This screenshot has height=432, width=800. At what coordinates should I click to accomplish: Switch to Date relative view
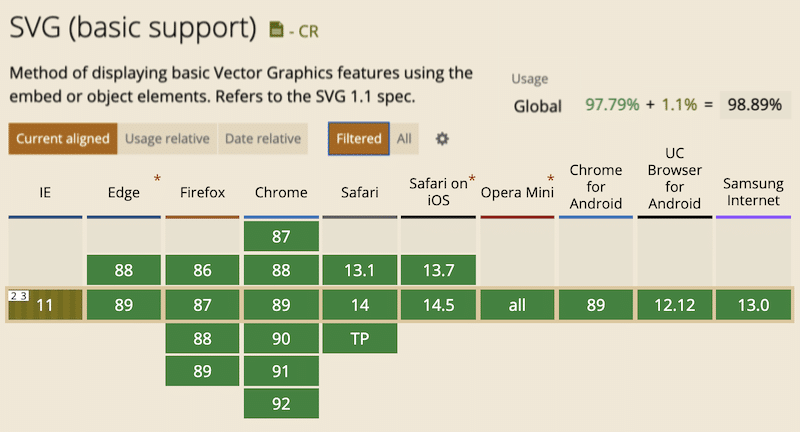click(x=262, y=139)
